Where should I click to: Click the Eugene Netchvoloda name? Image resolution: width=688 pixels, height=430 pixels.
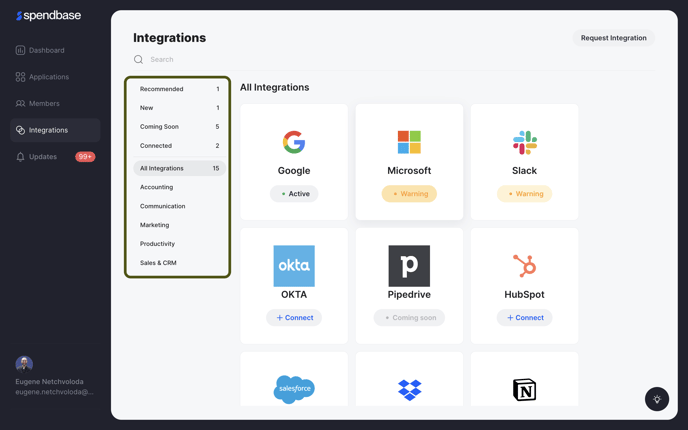coord(49,382)
